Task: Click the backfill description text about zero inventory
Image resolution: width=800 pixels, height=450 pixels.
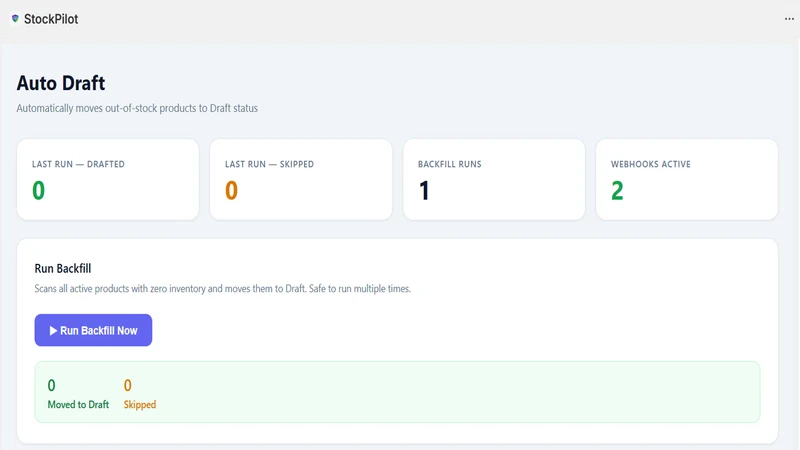Action: point(222,289)
